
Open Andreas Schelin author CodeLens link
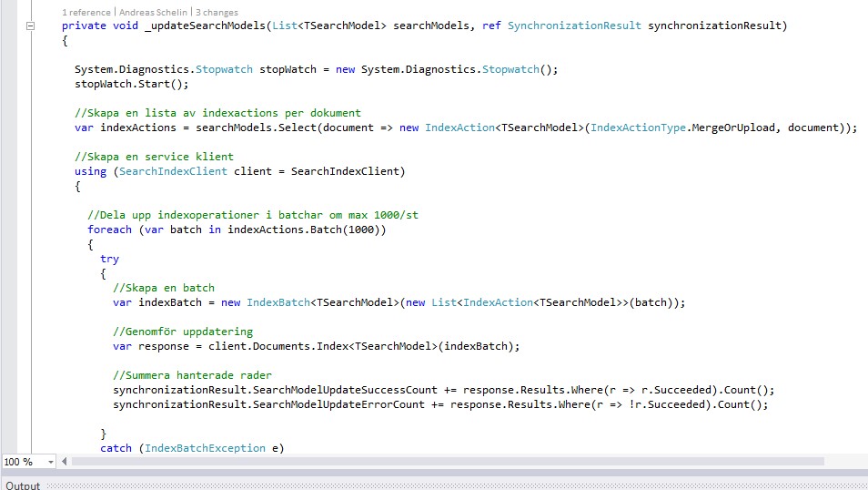point(153,12)
